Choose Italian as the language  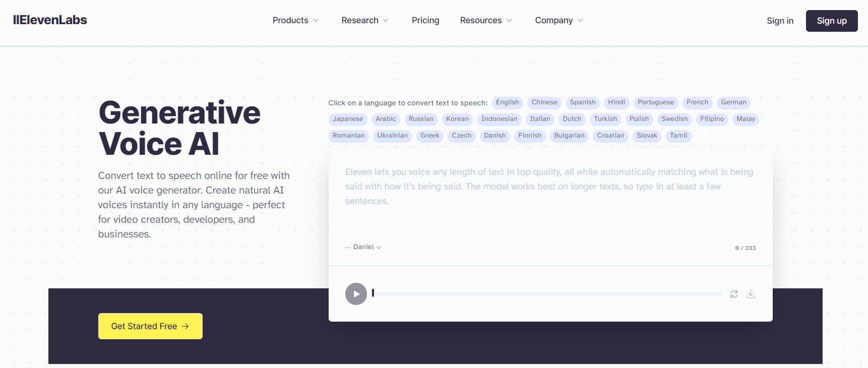(x=540, y=119)
